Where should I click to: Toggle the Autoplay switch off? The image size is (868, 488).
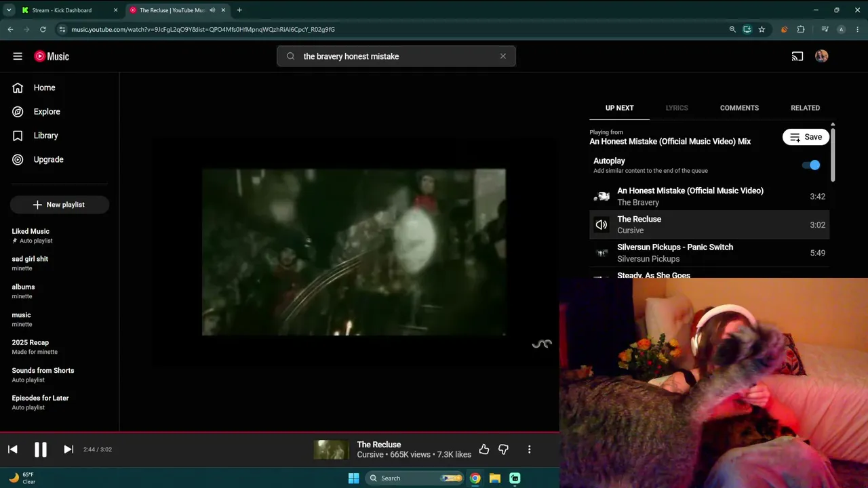[x=811, y=165]
